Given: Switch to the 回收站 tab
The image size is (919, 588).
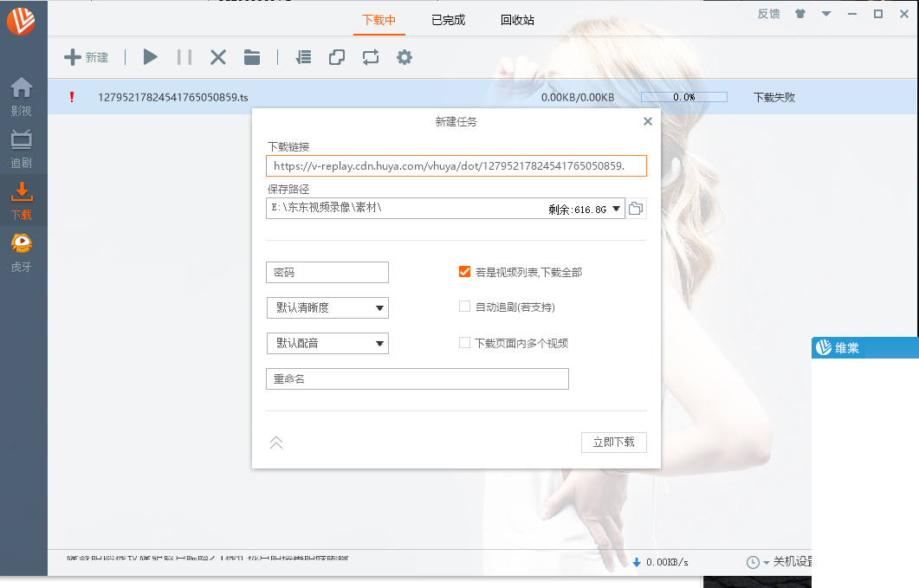Looking at the screenshot, I should pyautogui.click(x=517, y=20).
